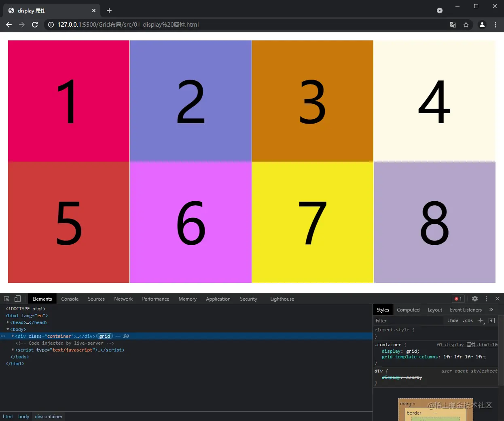Open the 01_display 属性.html:10 source link
Screen dimensions: 504x421
467,345
